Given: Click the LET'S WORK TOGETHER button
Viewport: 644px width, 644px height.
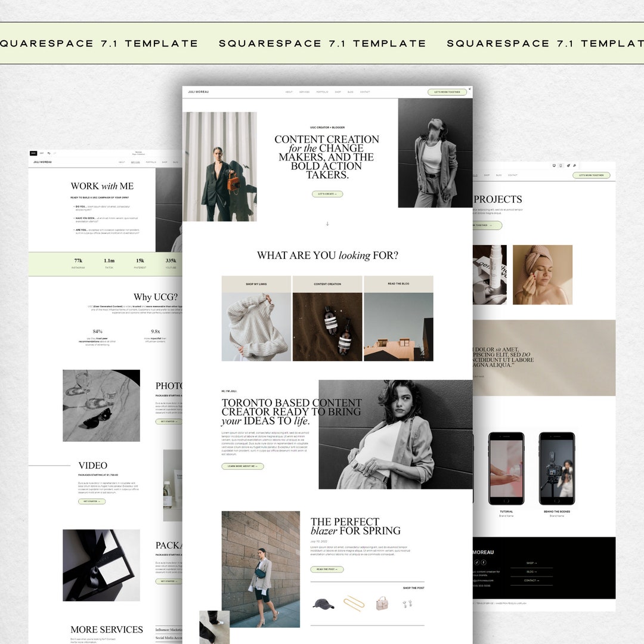Looking at the screenshot, I should point(448,92).
